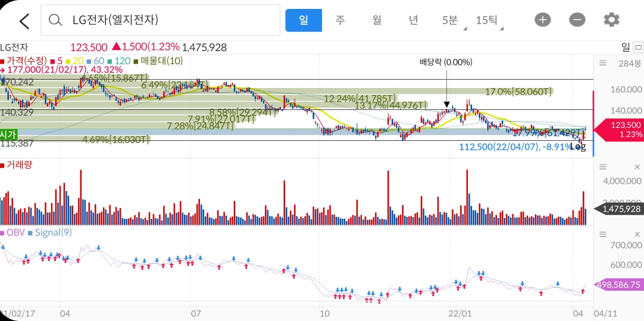Switch to the 월 monthly chart tab
This screenshot has width=644, height=321.
[376, 20]
